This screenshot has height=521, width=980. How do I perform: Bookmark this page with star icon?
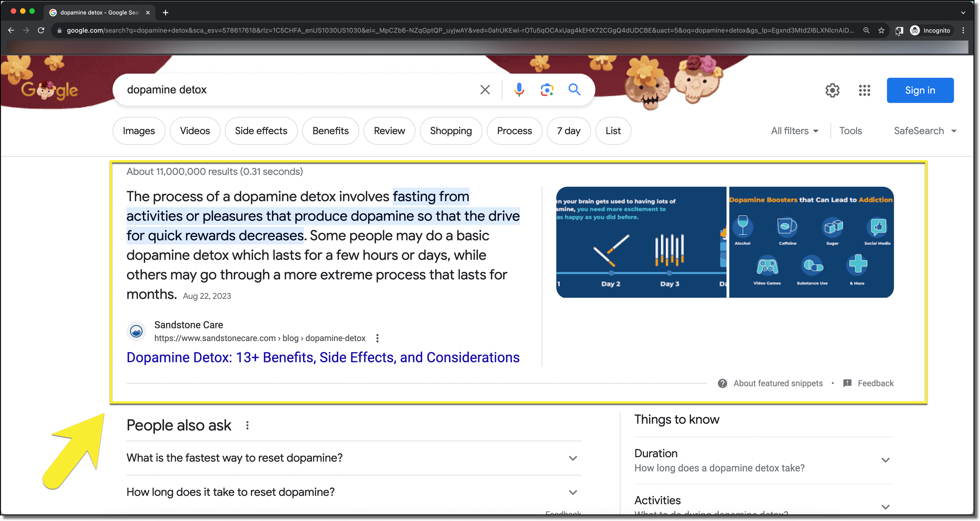point(881,31)
